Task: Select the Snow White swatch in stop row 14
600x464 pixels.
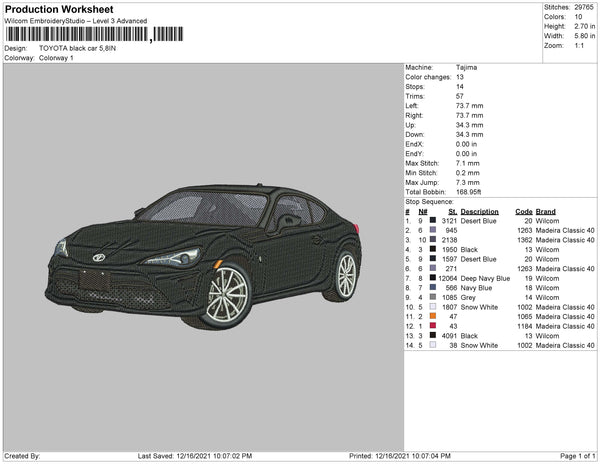Action: (x=432, y=345)
